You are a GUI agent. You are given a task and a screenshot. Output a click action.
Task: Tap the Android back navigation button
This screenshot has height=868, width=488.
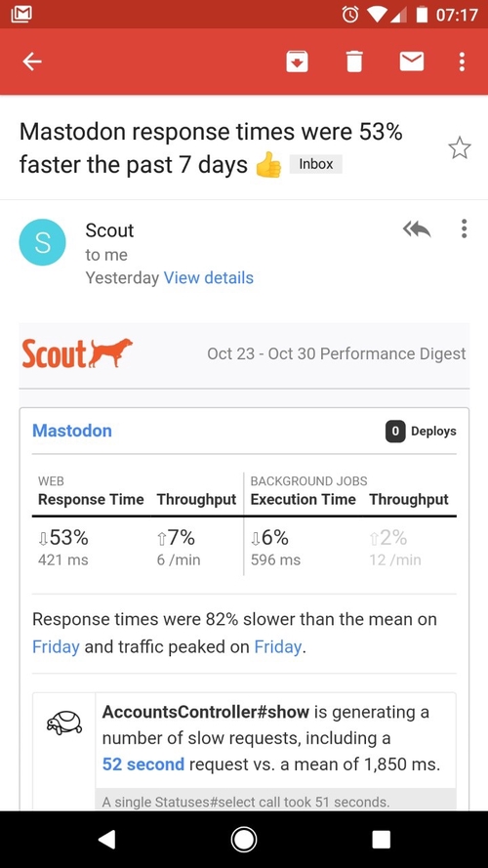click(x=107, y=840)
